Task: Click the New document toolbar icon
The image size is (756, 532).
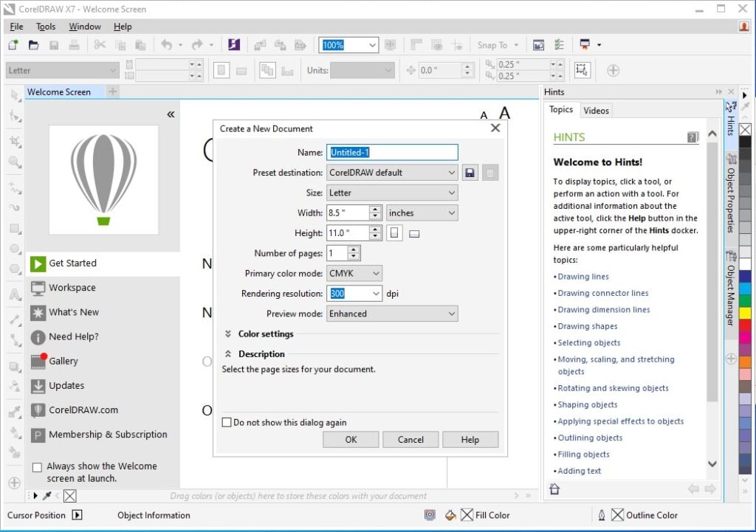Action: (13, 45)
